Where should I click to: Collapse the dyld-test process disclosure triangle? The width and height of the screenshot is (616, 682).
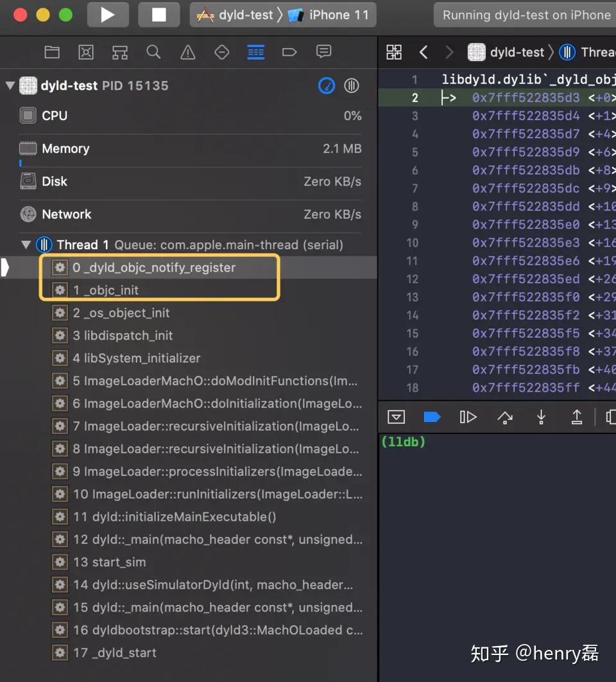(x=10, y=85)
